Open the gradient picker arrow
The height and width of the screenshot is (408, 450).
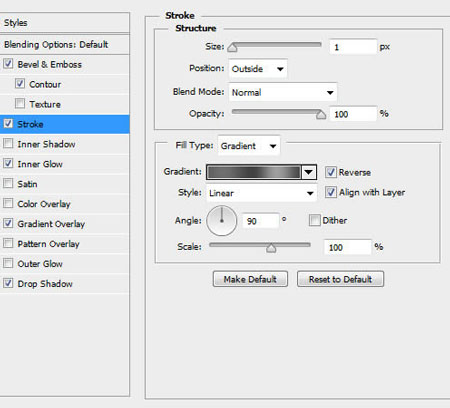coord(309,172)
